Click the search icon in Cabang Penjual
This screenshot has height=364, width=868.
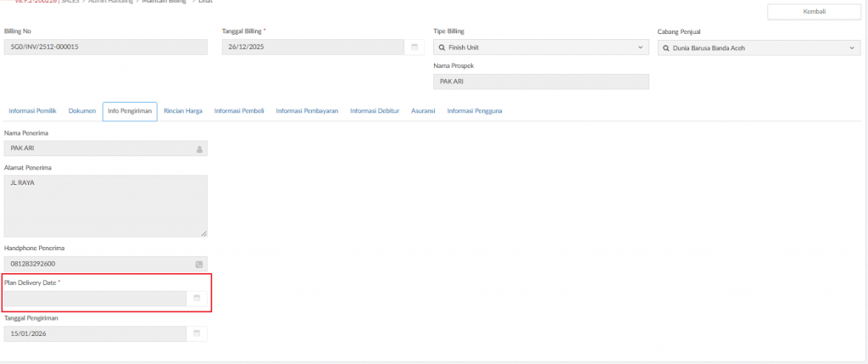(x=665, y=48)
